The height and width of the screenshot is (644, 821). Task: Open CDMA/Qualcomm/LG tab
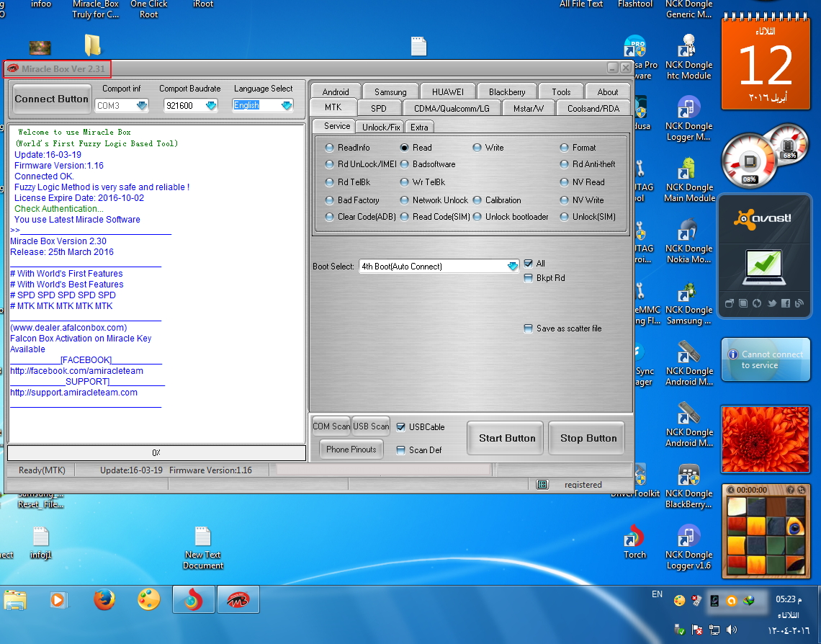[452, 108]
